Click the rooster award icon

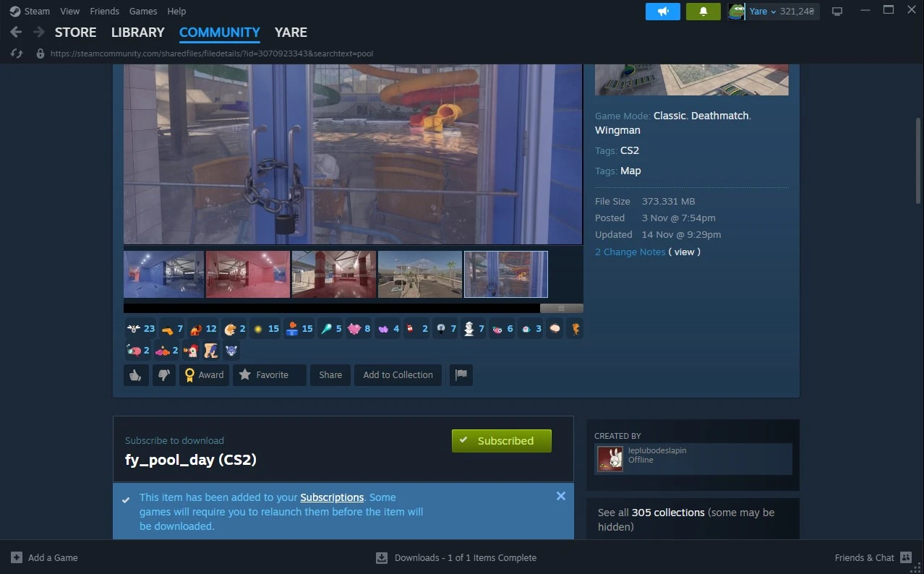tap(192, 351)
